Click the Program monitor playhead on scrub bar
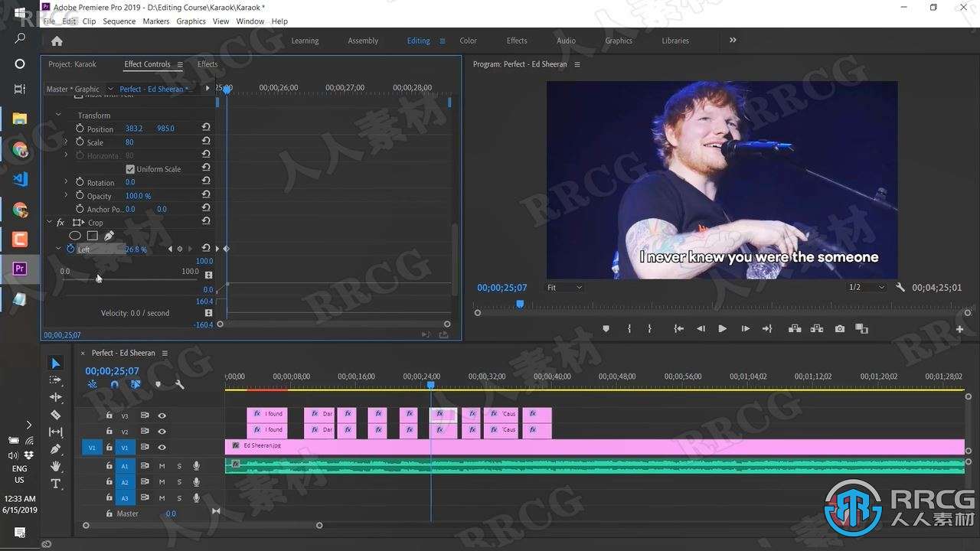The image size is (980, 551). coord(520,305)
